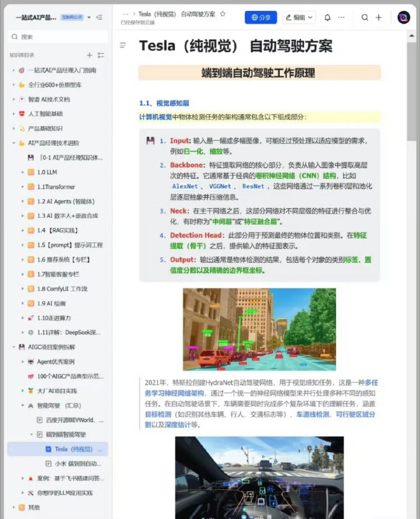This screenshot has height=519, width=420.
Task: Open the notification bell
Action: (327, 18)
